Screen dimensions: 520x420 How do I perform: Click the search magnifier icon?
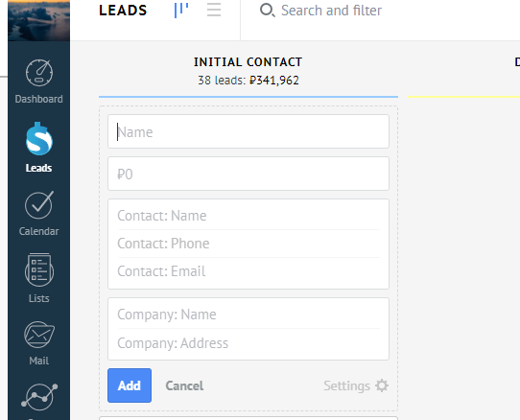point(267,11)
